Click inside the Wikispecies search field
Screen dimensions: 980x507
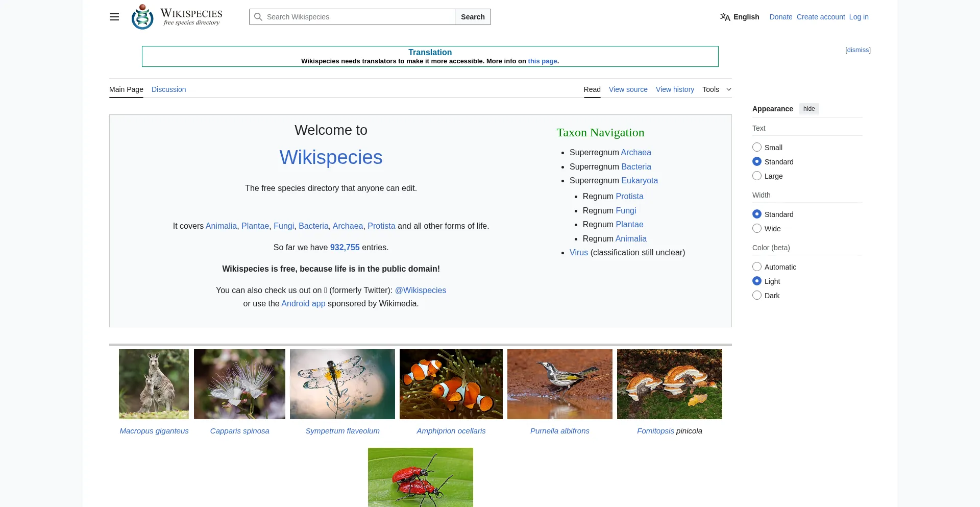point(352,17)
